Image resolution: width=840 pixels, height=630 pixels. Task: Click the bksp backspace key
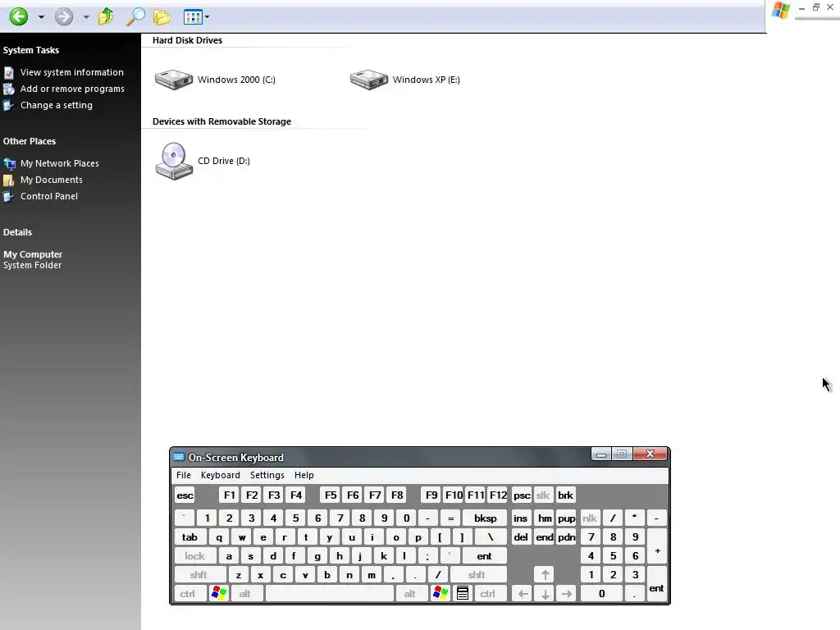point(486,518)
